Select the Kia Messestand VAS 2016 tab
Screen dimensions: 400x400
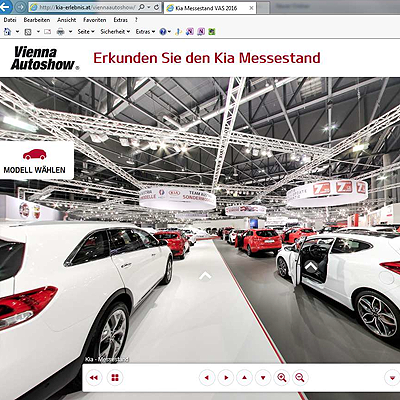pos(210,8)
